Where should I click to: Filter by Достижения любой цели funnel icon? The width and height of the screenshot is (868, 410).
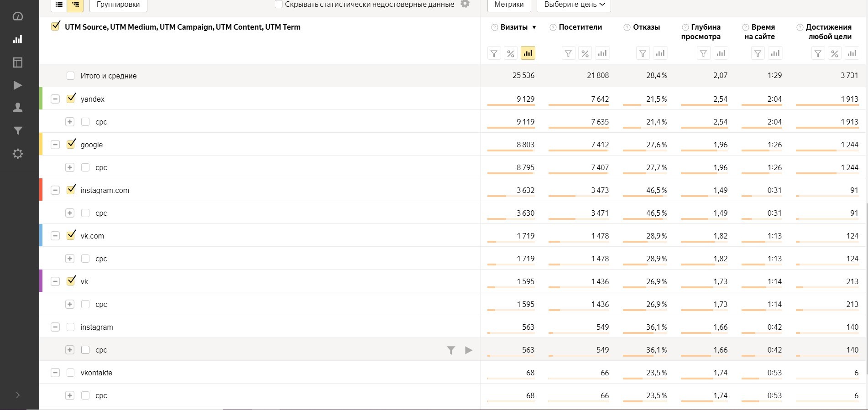[x=818, y=53]
